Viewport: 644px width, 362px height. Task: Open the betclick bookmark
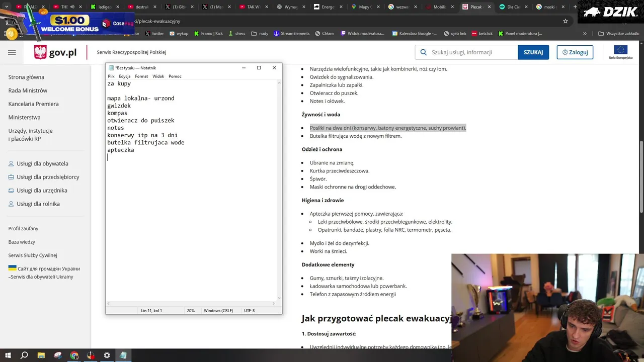[482, 33]
